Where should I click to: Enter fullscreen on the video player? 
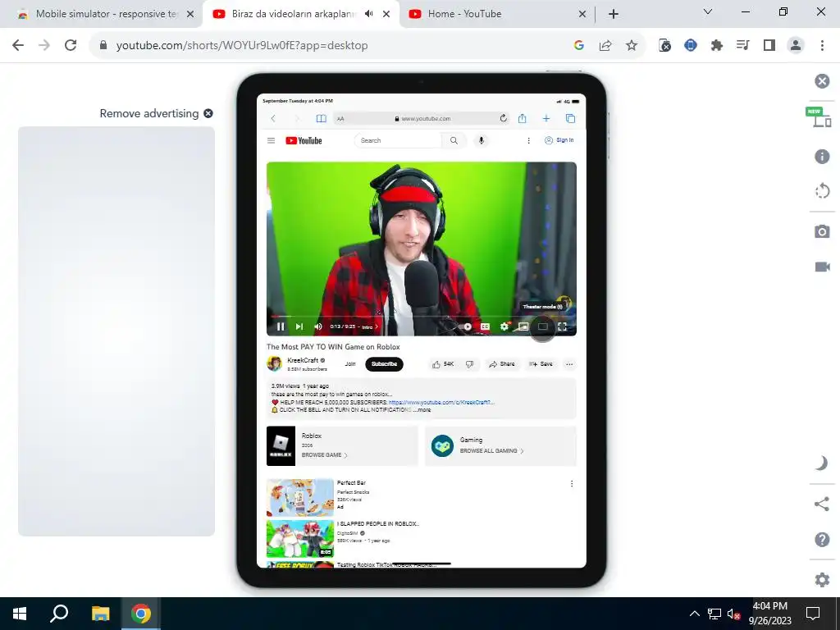562,326
